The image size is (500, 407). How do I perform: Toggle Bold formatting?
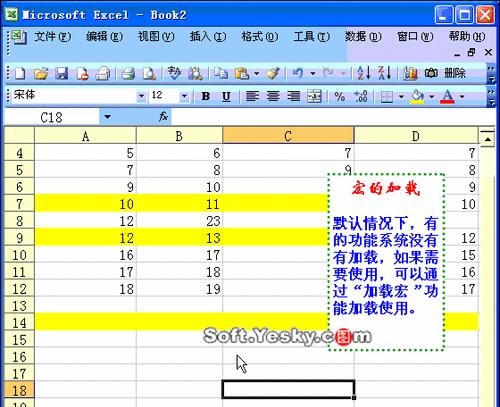click(x=206, y=96)
